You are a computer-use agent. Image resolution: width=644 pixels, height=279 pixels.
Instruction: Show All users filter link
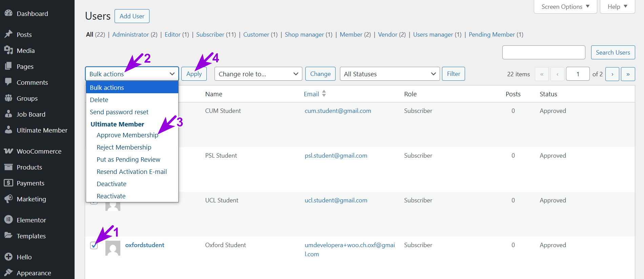[89, 34]
